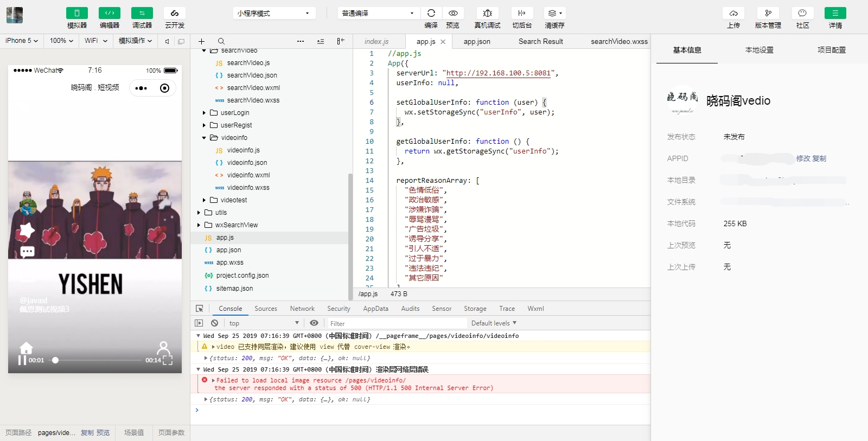This screenshot has width=868, height=441.
Task: Toggle the details (详情) panel button
Action: coord(835,13)
